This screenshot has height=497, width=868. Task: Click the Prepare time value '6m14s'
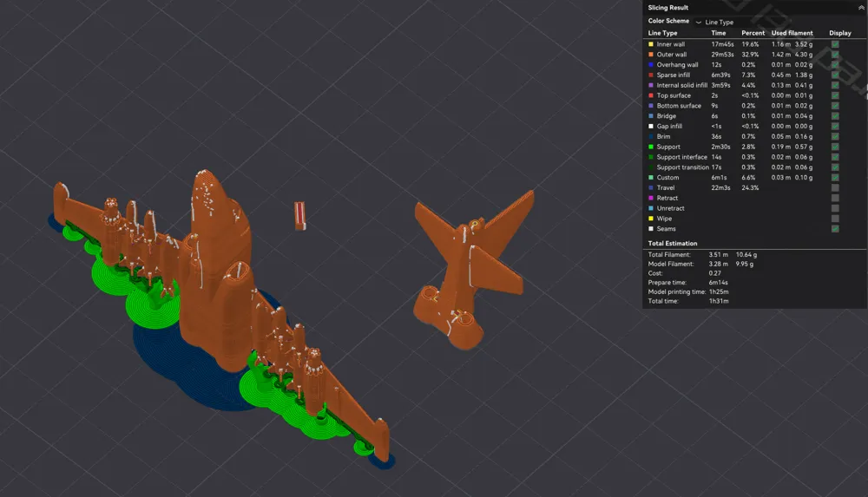point(719,282)
